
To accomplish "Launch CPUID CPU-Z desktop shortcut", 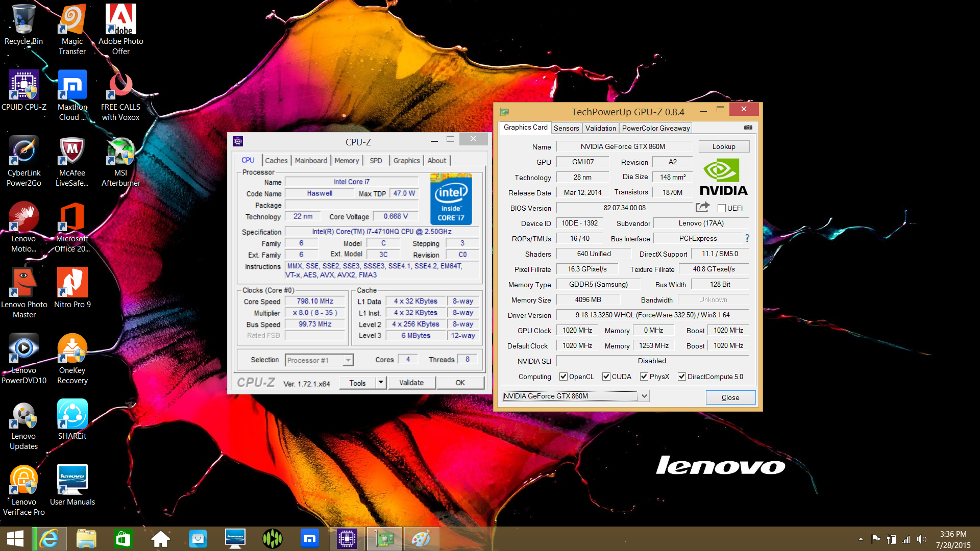I will pos(24,90).
